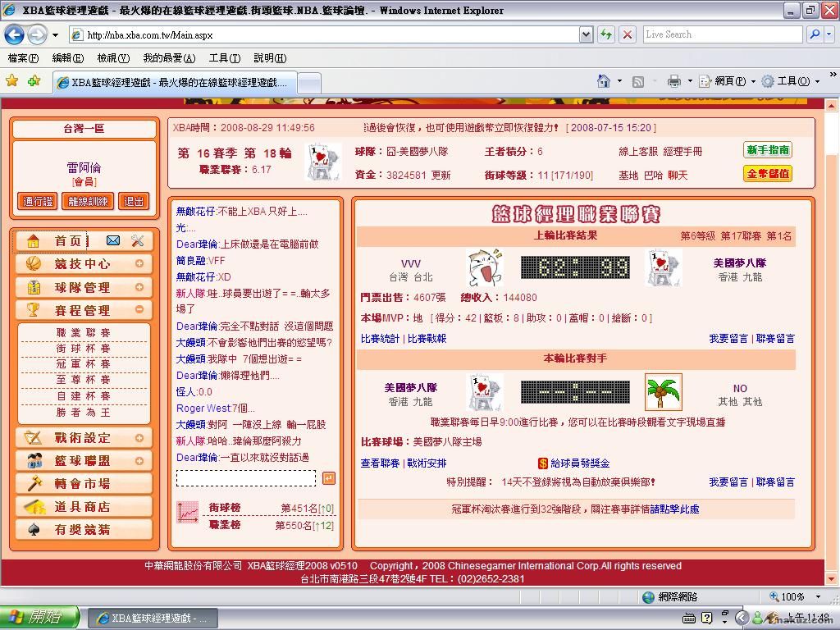This screenshot has height=630, width=840.
Task: Click the VVV team cat avatar
Action: [484, 268]
